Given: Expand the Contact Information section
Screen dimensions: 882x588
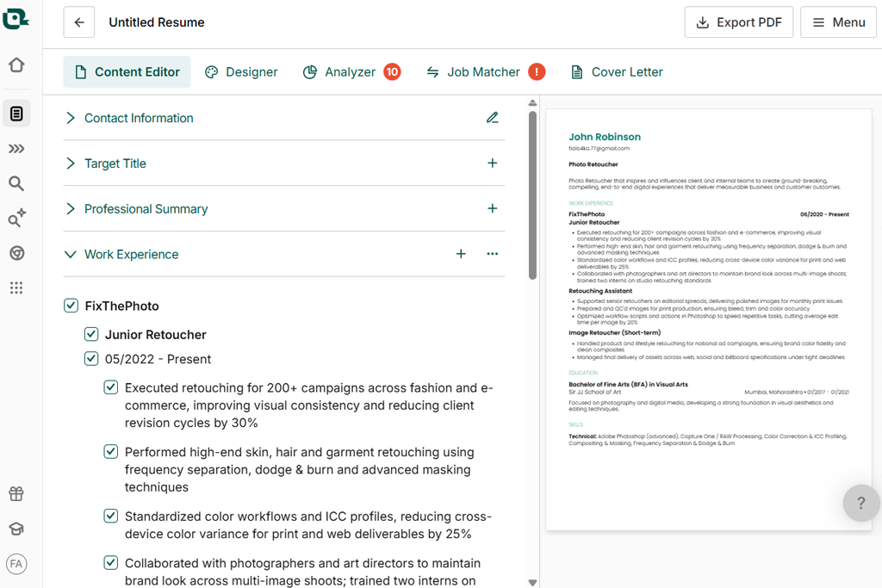Looking at the screenshot, I should click(x=71, y=118).
